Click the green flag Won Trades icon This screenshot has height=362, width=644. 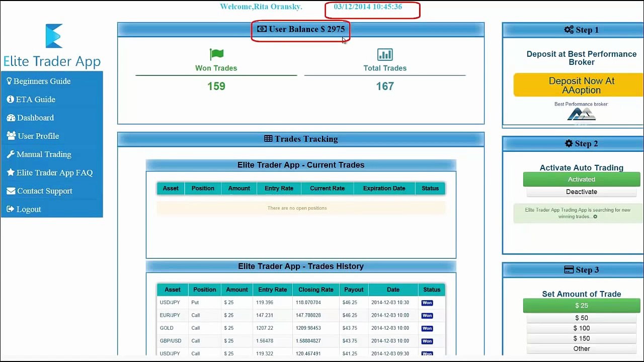(x=216, y=54)
